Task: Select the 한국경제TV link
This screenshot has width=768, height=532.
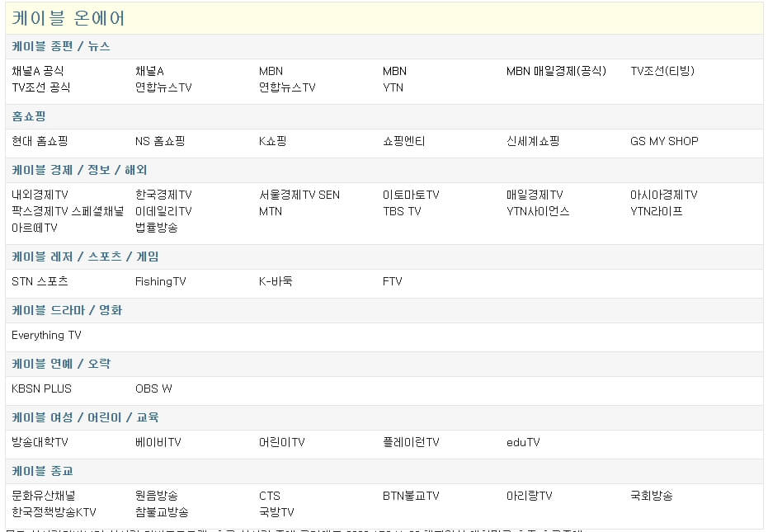Action: (x=163, y=195)
